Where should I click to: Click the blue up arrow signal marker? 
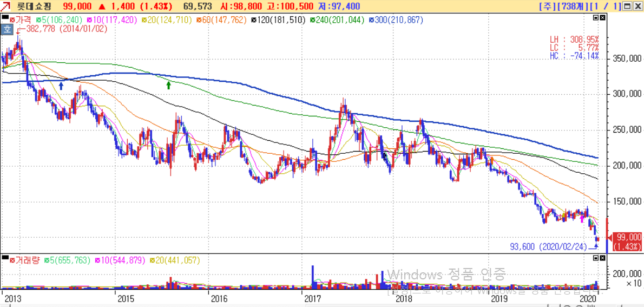click(x=61, y=86)
